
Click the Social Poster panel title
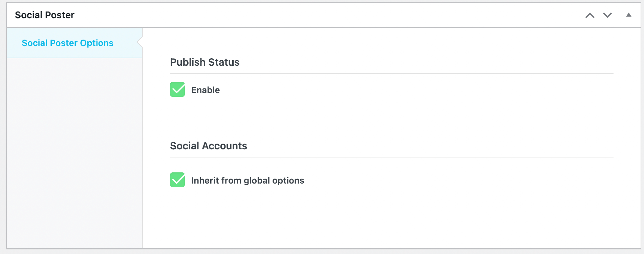[x=45, y=15]
